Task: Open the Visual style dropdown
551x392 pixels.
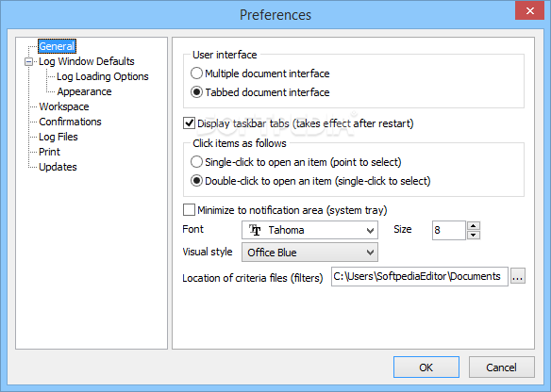Action: click(309, 253)
